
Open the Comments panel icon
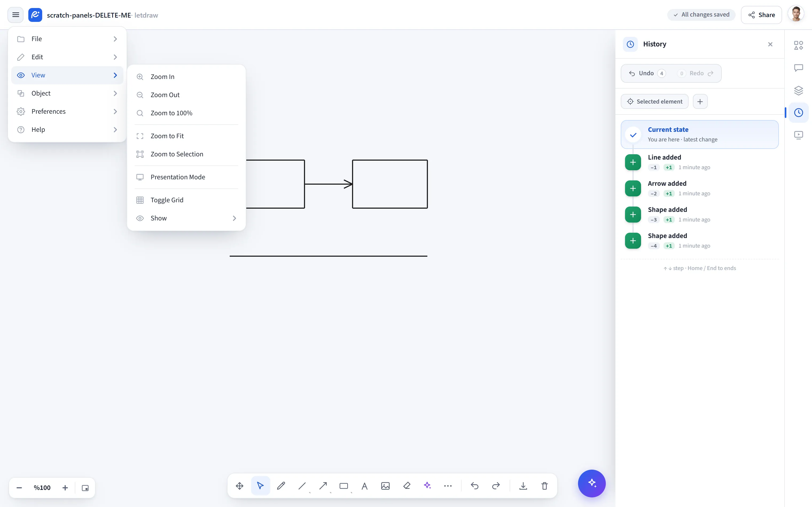point(799,68)
